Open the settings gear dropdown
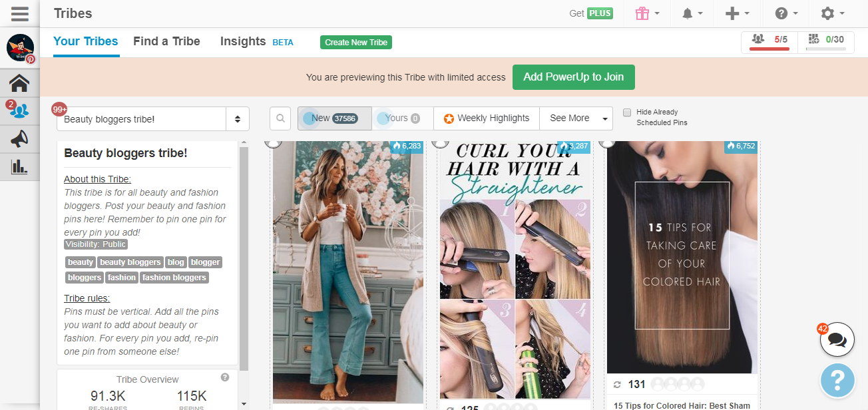This screenshot has width=868, height=410. click(x=832, y=13)
